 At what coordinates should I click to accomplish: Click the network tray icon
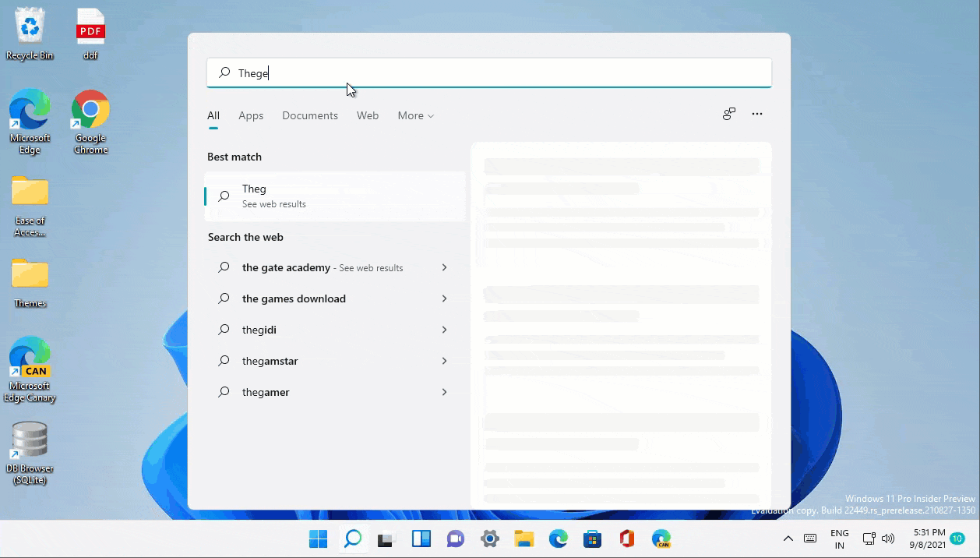869,539
